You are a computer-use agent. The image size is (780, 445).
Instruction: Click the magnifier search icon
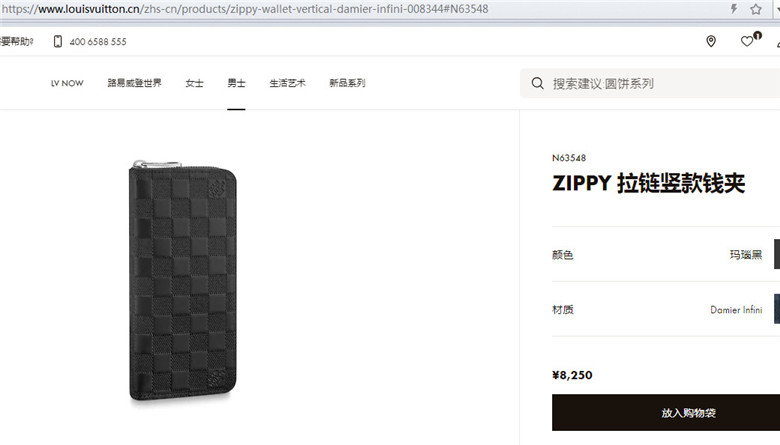537,84
